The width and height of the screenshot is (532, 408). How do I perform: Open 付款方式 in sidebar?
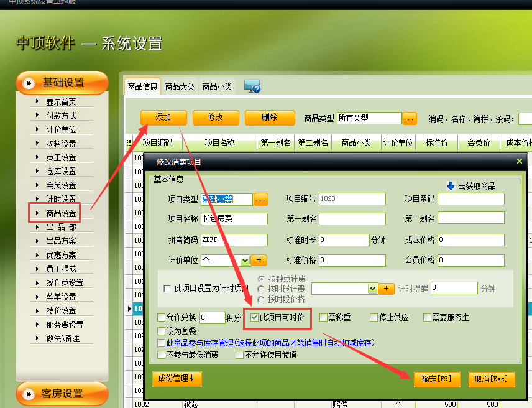[62, 116]
